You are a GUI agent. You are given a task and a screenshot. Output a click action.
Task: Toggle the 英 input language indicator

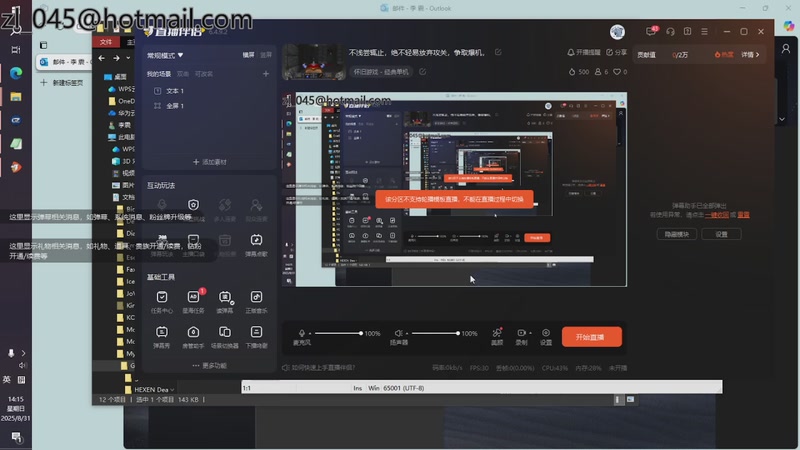pos(7,380)
